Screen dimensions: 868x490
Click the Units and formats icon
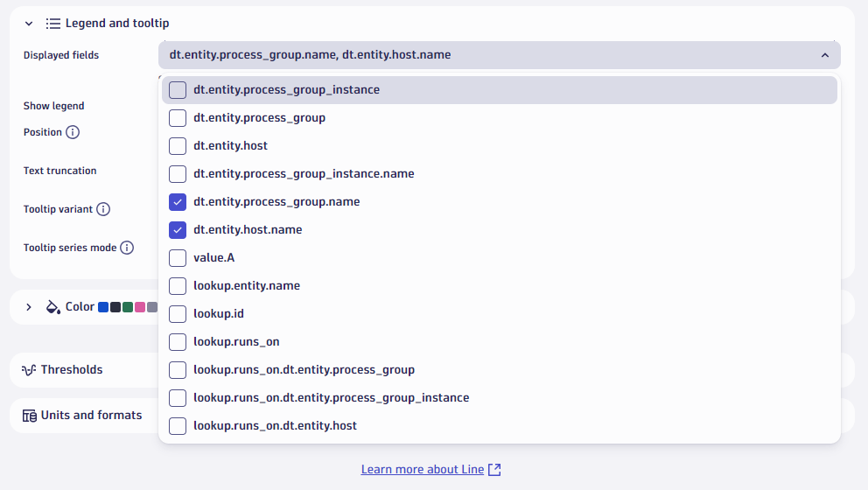[x=29, y=416]
